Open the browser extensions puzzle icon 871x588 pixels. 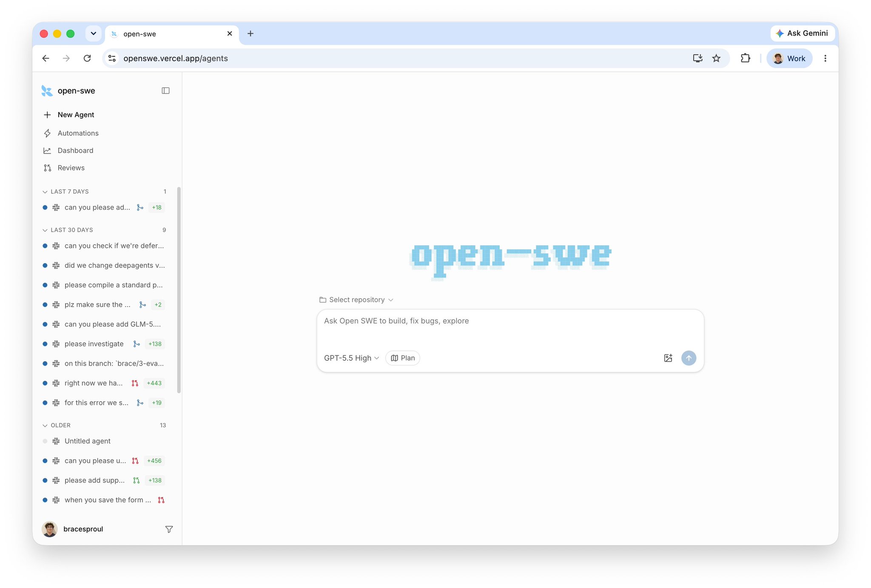(x=746, y=58)
